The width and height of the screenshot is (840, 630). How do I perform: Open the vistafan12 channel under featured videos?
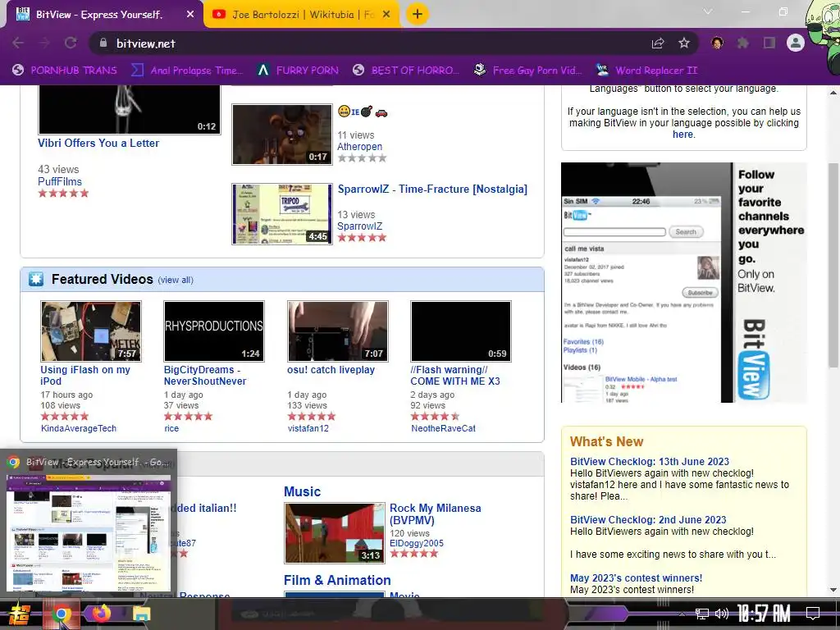308,428
